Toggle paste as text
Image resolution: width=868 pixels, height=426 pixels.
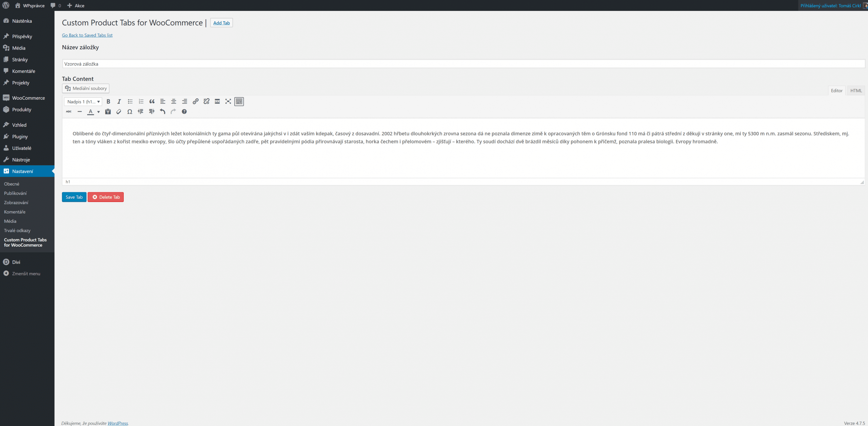tap(108, 112)
